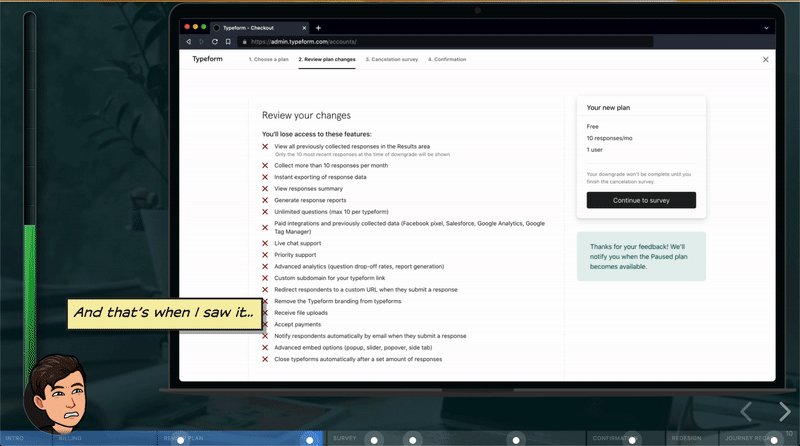Click the admin.typeform.com address bar
The image size is (800, 446).
point(444,42)
